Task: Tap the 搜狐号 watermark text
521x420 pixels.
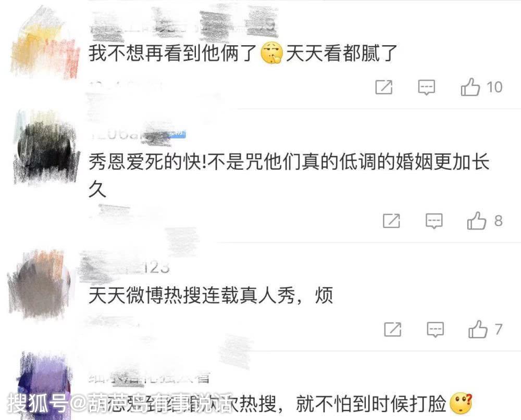Action: 37,402
